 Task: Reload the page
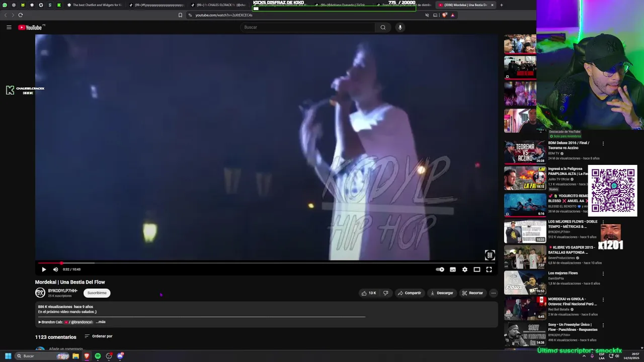(20, 15)
